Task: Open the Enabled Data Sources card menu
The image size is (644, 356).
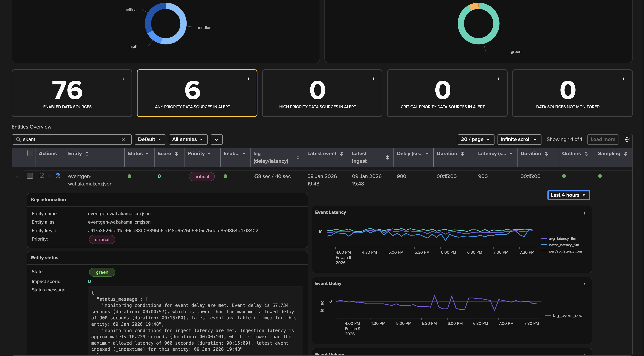Action: point(123,78)
